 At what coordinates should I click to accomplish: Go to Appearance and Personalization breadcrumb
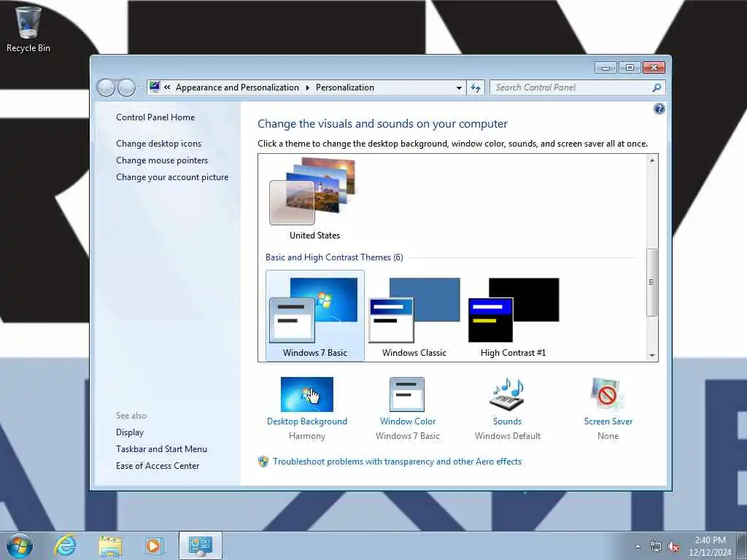[x=237, y=87]
